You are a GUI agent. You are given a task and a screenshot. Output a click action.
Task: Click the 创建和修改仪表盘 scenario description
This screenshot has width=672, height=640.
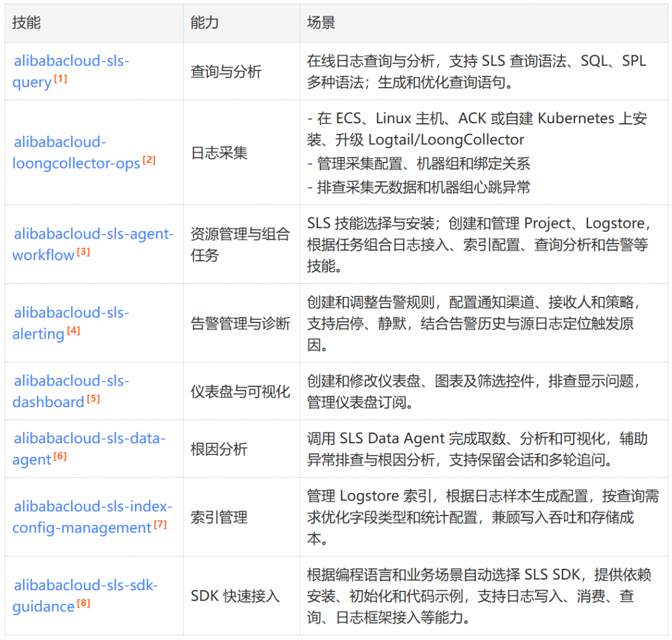pos(474,392)
